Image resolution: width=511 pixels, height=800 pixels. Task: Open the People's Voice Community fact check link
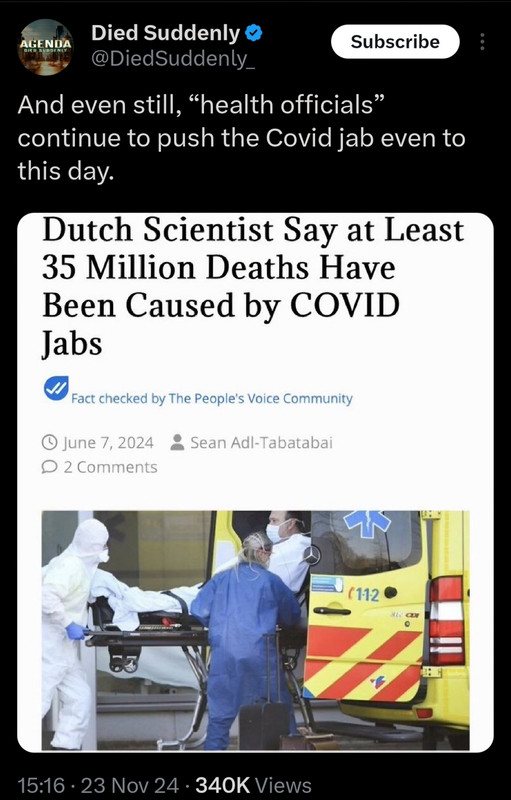point(212,398)
